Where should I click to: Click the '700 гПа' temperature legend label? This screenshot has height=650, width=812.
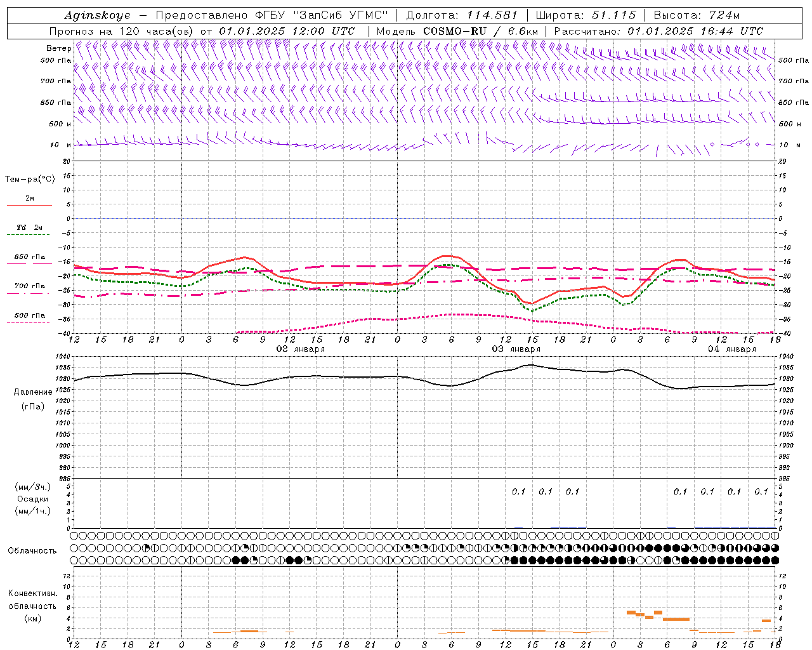(30, 286)
